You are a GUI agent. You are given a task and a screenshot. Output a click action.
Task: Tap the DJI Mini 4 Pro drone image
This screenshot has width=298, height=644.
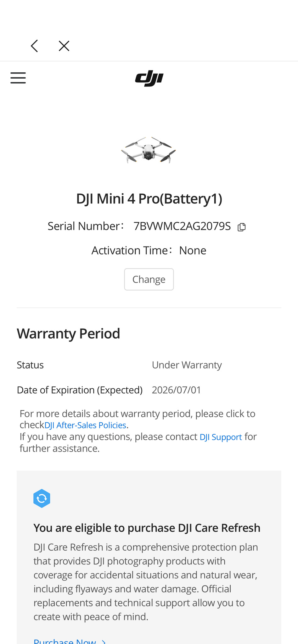click(x=149, y=150)
